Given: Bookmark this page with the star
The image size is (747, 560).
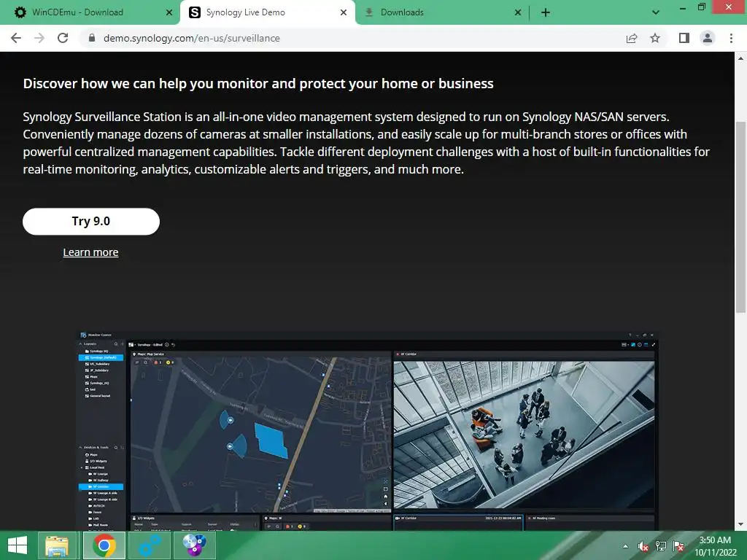Looking at the screenshot, I should coord(655,38).
